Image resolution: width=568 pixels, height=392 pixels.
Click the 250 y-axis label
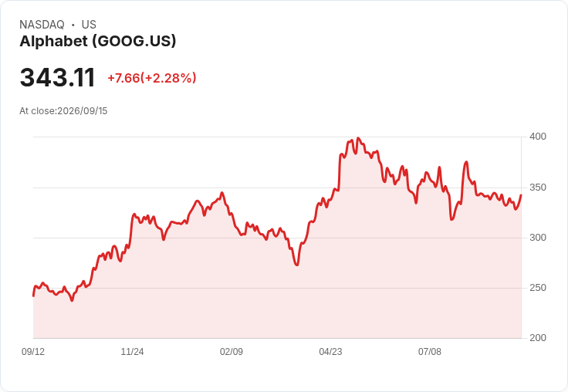point(538,288)
